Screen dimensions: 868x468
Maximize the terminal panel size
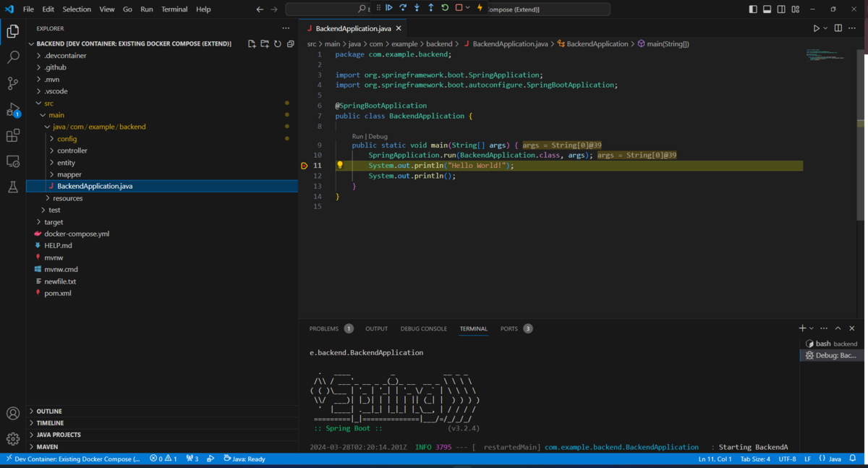838,328
